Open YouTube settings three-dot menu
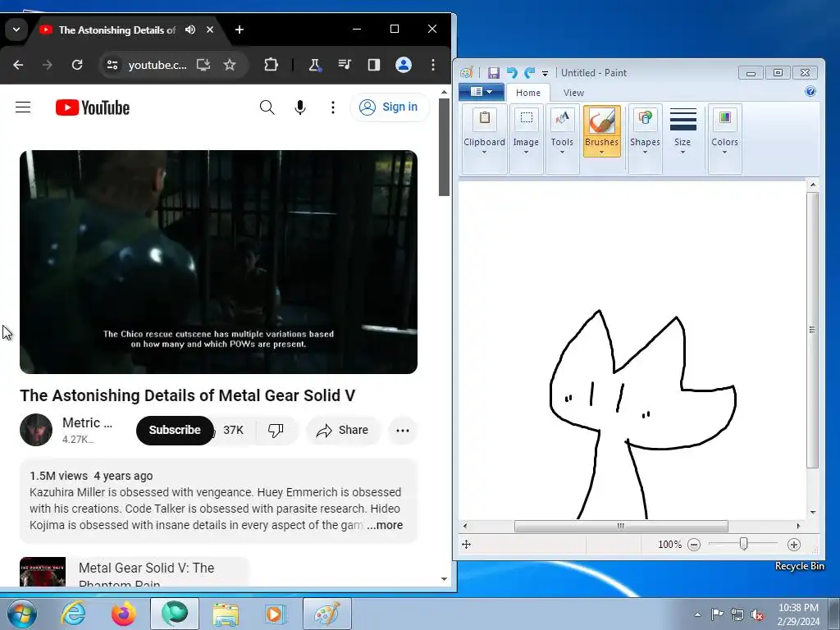The width and height of the screenshot is (840, 630). coord(333,107)
